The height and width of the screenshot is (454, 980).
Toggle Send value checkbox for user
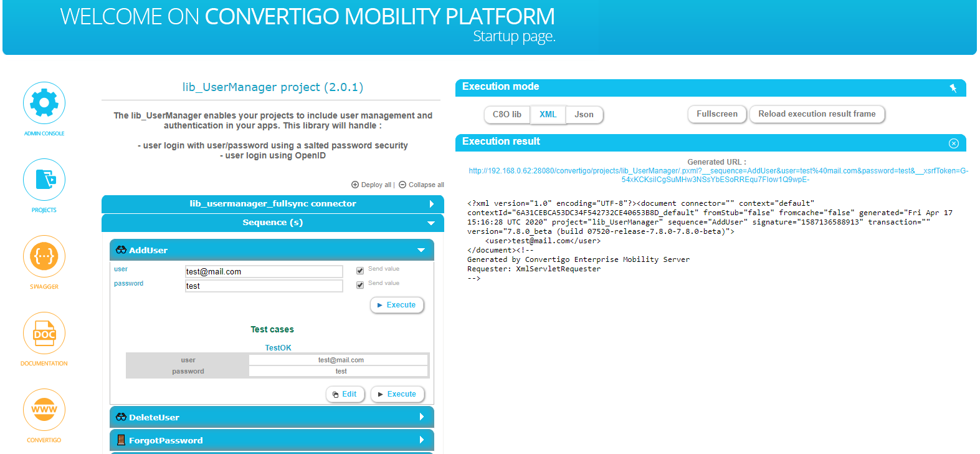tap(360, 271)
